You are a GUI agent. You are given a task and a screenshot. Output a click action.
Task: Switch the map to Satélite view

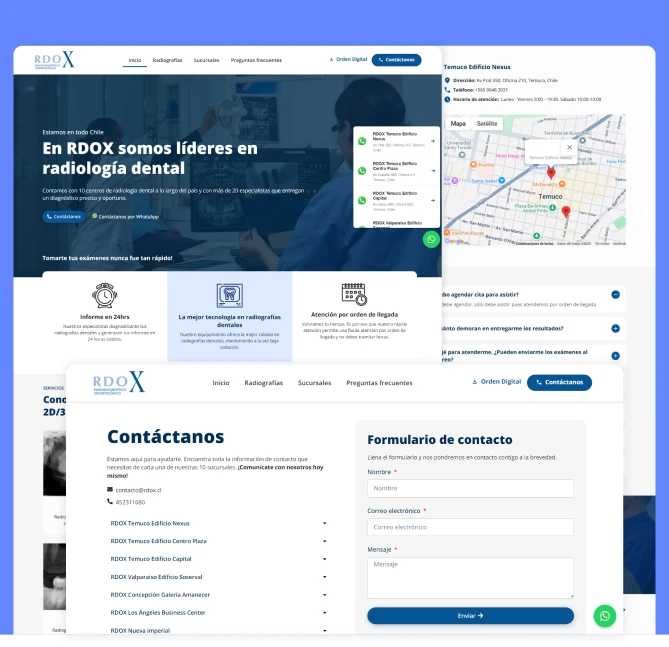(x=487, y=124)
